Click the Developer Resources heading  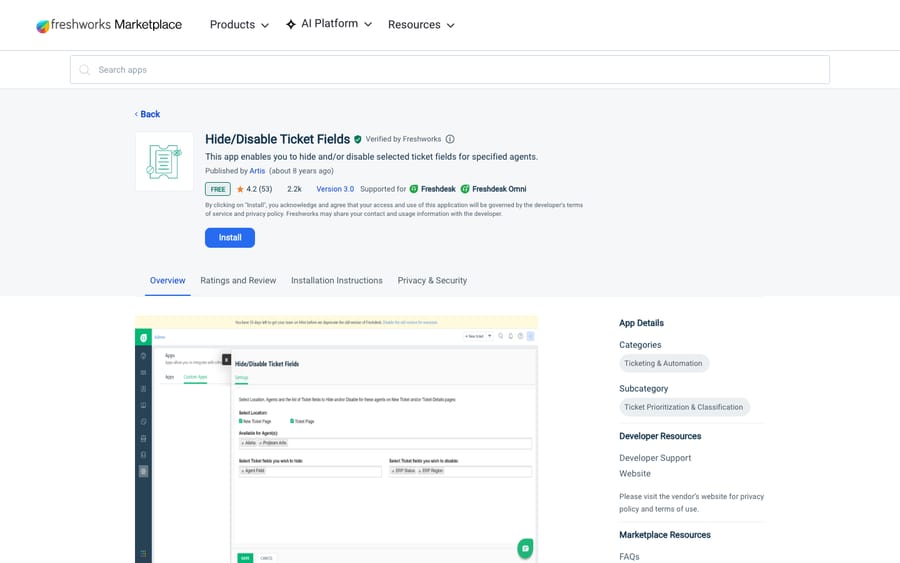tap(660, 436)
